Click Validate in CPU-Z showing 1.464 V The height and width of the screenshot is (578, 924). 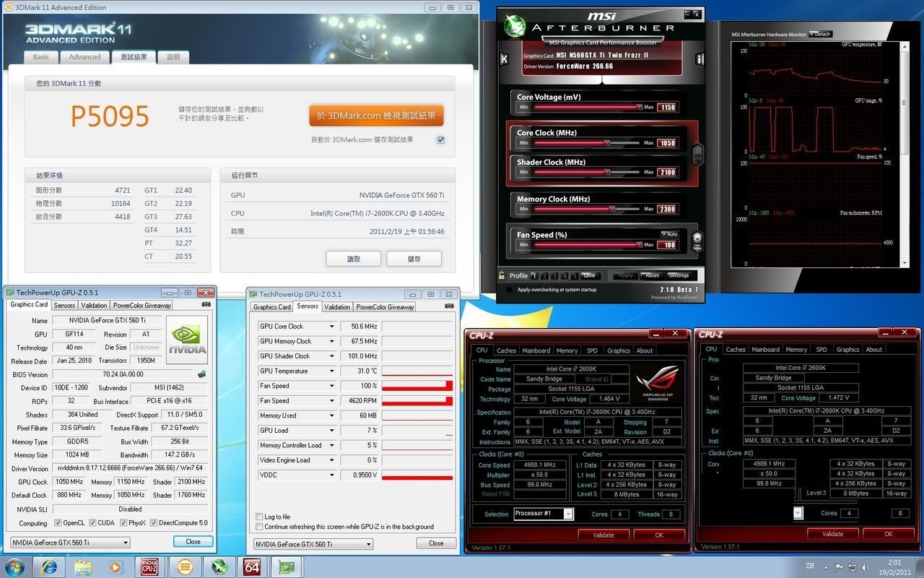[x=603, y=535]
